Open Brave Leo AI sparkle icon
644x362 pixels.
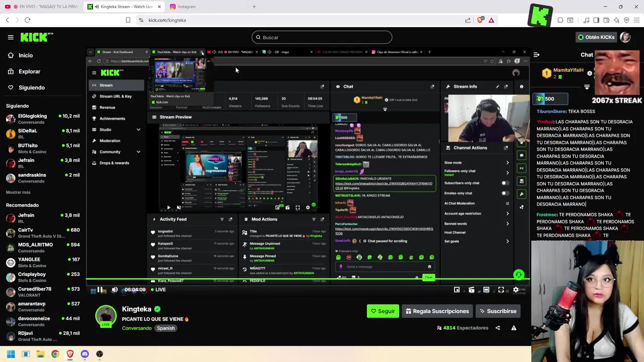coord(616,20)
